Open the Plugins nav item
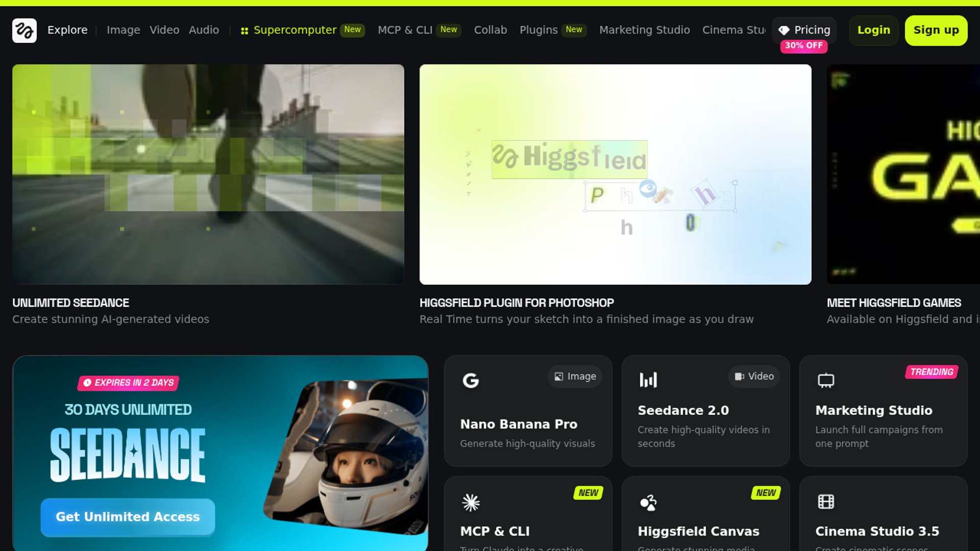This screenshot has width=980, height=551. pyautogui.click(x=538, y=30)
